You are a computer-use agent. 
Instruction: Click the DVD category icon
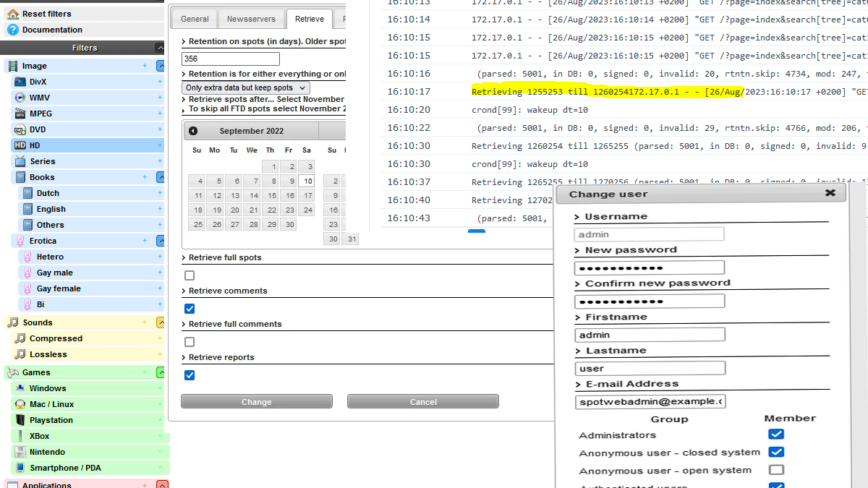[20, 130]
